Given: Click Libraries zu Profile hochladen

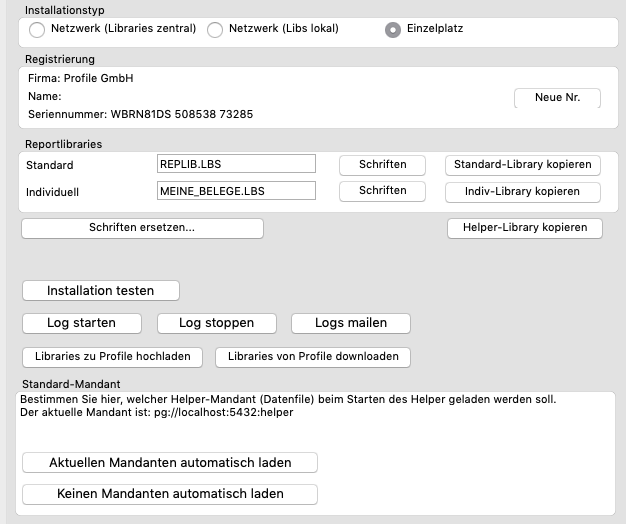Looking at the screenshot, I should tap(113, 356).
